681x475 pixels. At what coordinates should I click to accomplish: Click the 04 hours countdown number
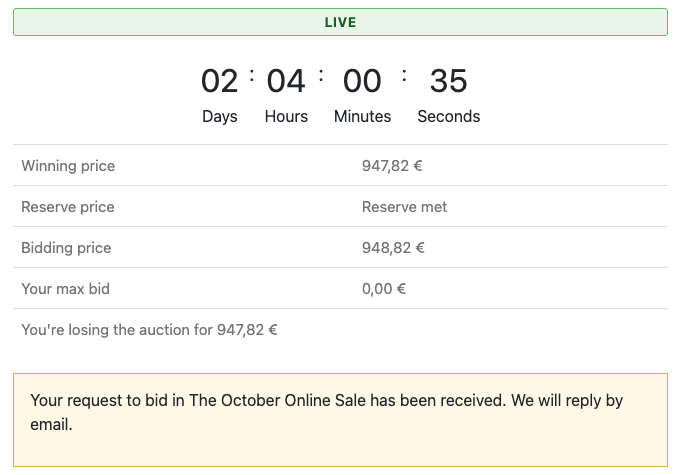coord(286,81)
